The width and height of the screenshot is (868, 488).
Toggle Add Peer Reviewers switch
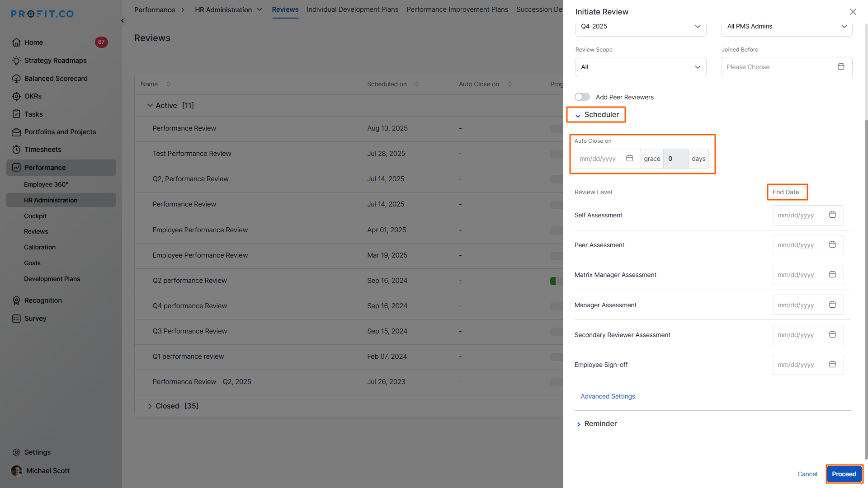[582, 97]
